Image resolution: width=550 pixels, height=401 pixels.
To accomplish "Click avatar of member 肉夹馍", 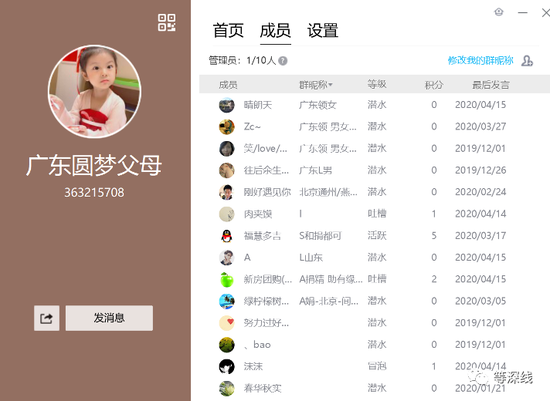I will 227,214.
